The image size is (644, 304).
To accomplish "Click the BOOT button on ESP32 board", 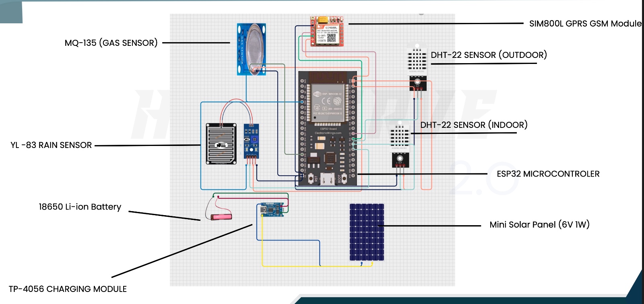I will (344, 178).
